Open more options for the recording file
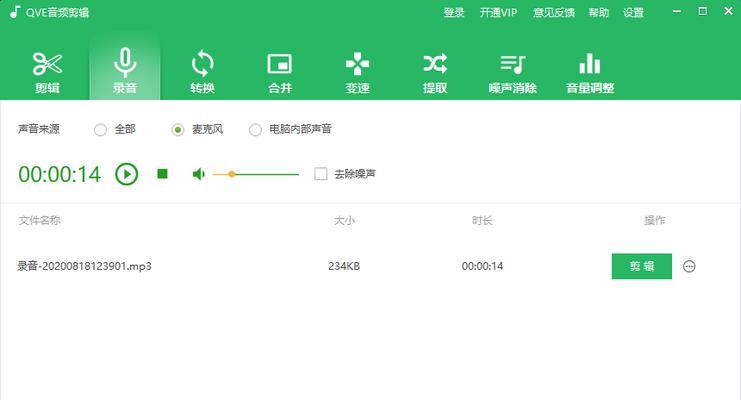This screenshot has height=400, width=741. [x=689, y=266]
